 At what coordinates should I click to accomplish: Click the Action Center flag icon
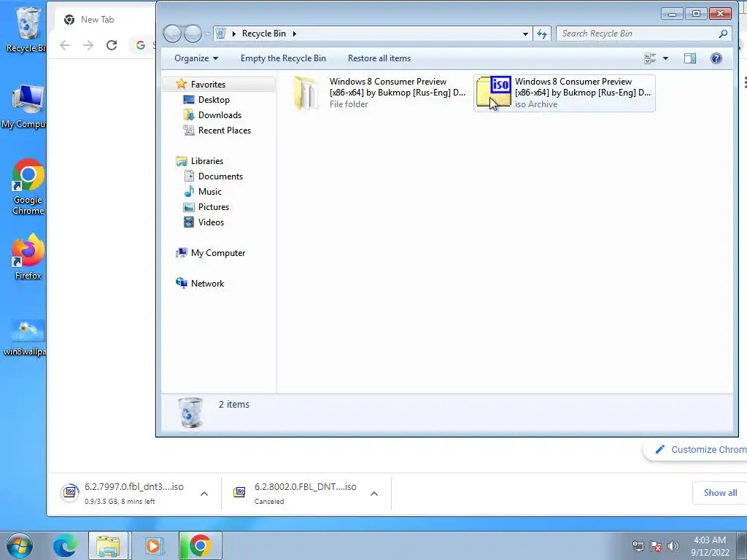coord(656,546)
